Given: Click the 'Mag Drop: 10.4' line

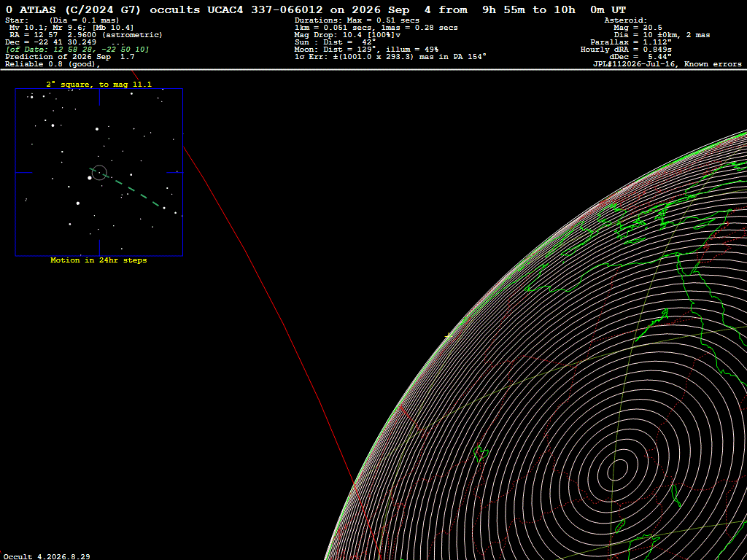Looking at the screenshot, I should [x=347, y=35].
